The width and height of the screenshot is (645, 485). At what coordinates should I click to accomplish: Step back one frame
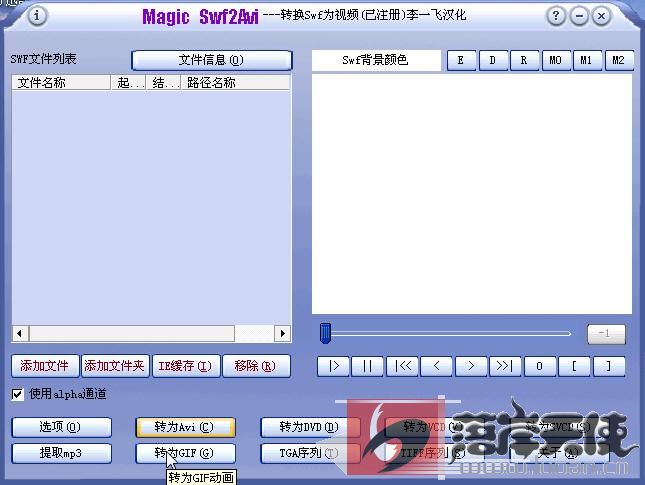coord(437,366)
